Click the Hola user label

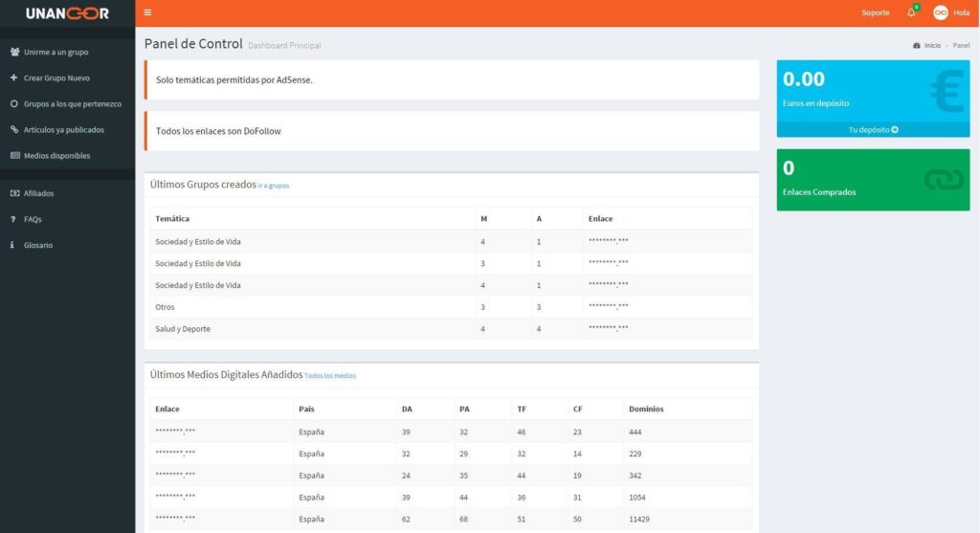961,12
